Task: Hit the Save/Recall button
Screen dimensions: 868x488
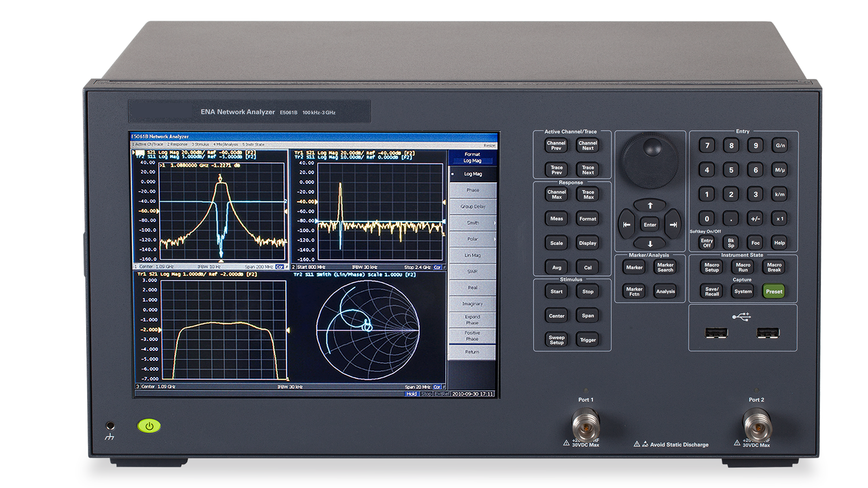Action: tap(712, 292)
